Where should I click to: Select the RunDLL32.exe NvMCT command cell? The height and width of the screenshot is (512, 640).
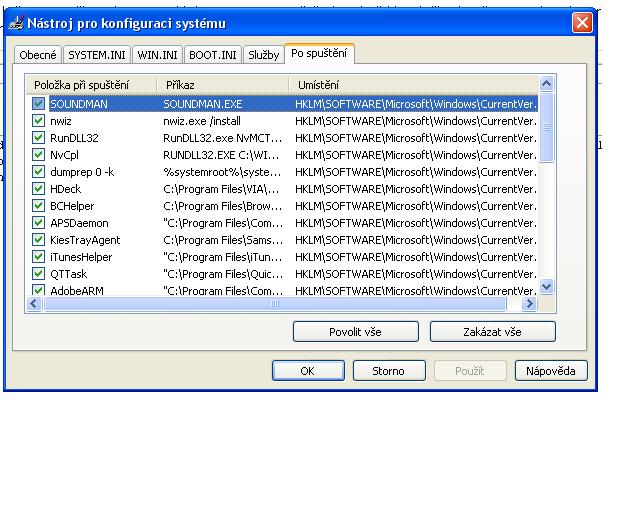pyautogui.click(x=222, y=138)
